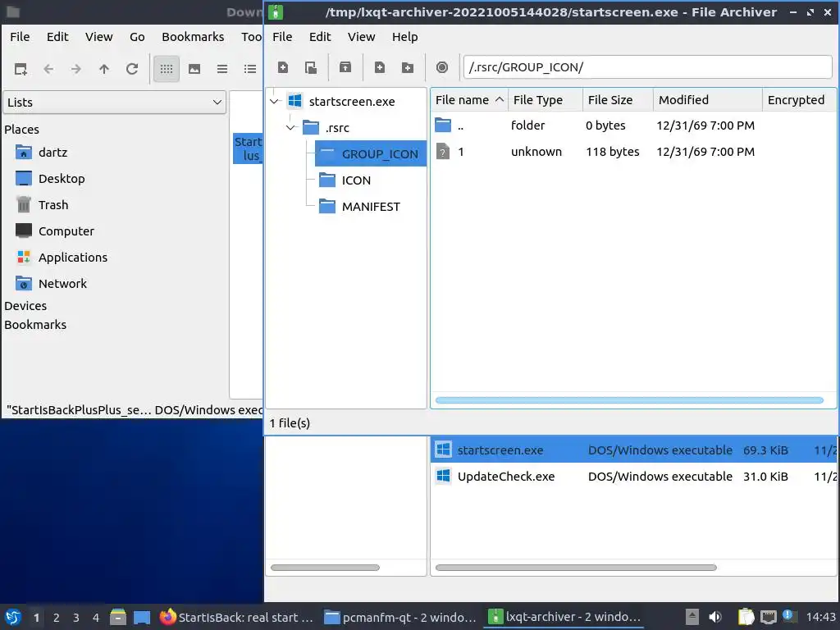Switch to virtual desktop 3

pos(76,618)
